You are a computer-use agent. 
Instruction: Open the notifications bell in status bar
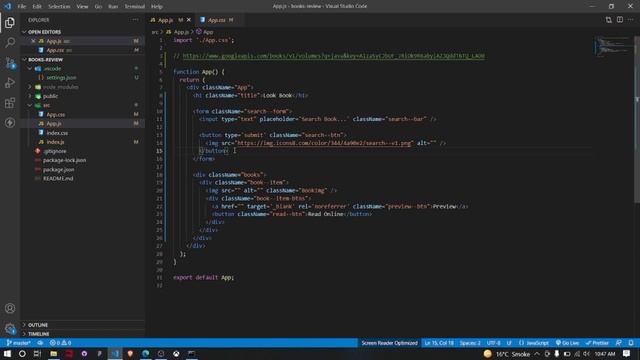(x=631, y=343)
